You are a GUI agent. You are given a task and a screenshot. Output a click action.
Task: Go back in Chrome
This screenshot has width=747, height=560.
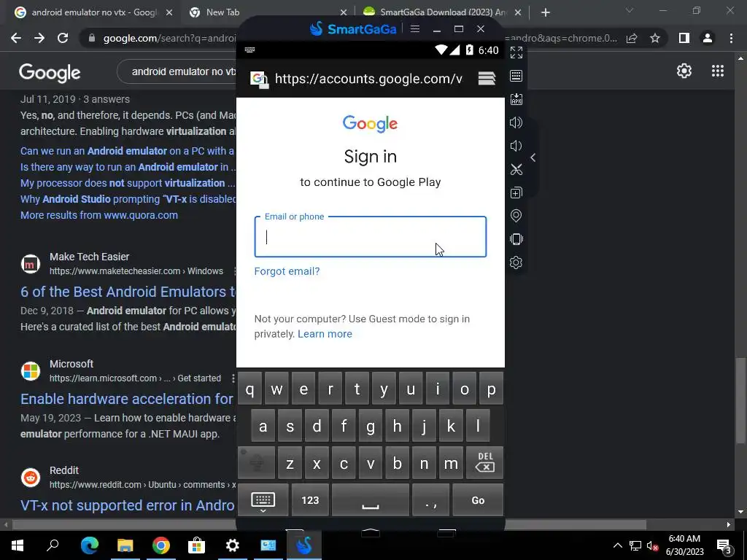pos(16,38)
